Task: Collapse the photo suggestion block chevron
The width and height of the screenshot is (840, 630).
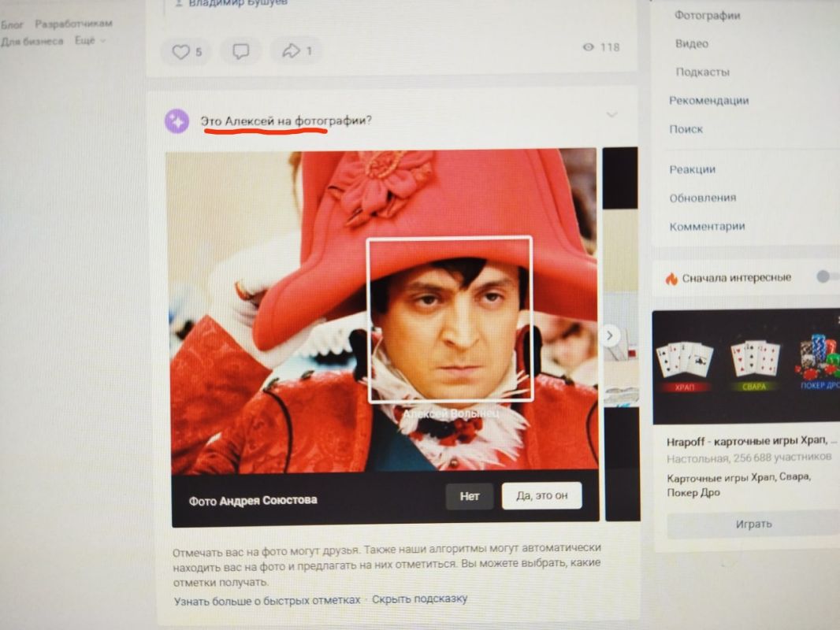Action: pyautogui.click(x=611, y=114)
